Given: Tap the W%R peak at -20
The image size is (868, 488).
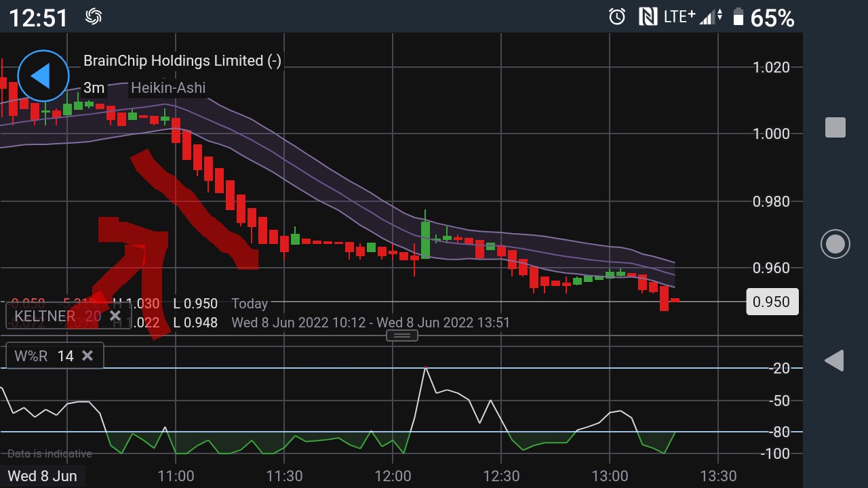Looking at the screenshot, I should [x=425, y=368].
